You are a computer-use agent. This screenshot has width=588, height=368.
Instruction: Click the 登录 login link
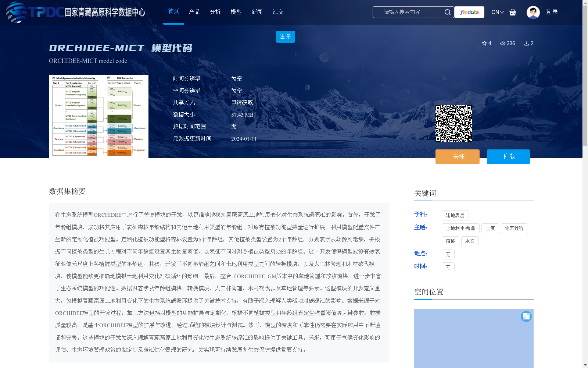coord(552,12)
